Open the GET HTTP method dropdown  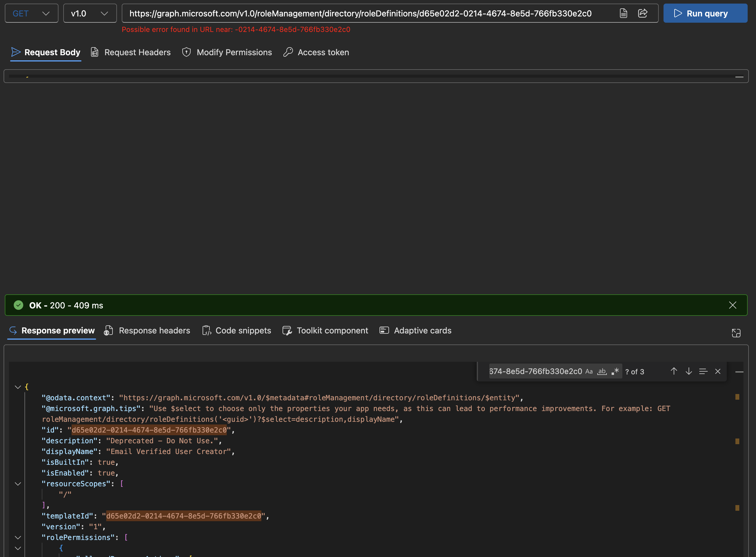(31, 13)
